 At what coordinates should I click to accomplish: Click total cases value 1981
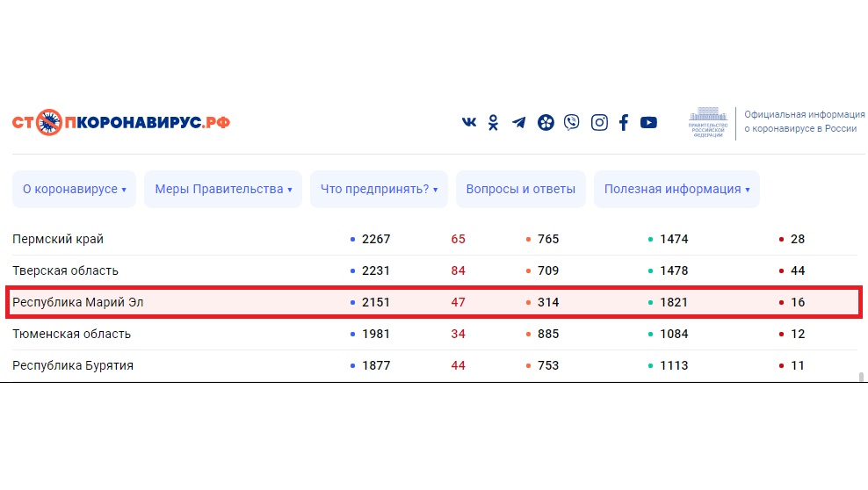tap(376, 334)
